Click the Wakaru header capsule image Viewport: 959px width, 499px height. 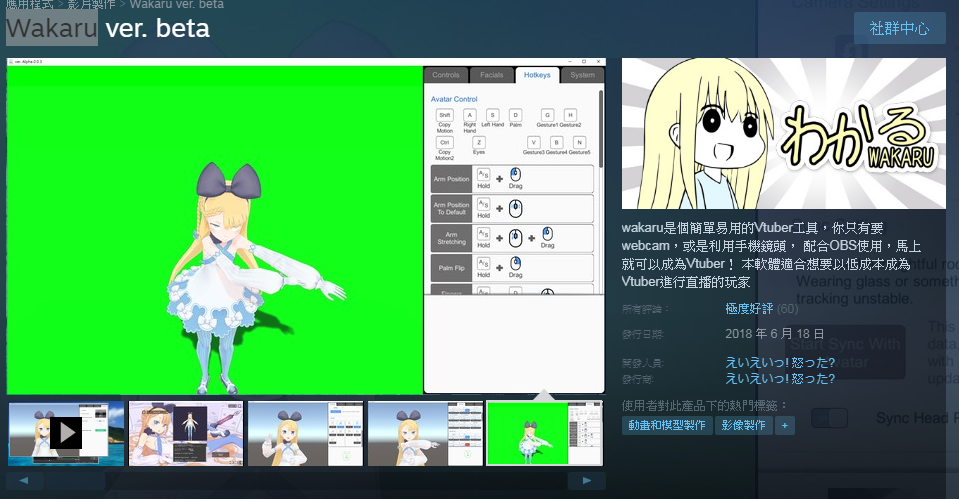[x=783, y=134]
